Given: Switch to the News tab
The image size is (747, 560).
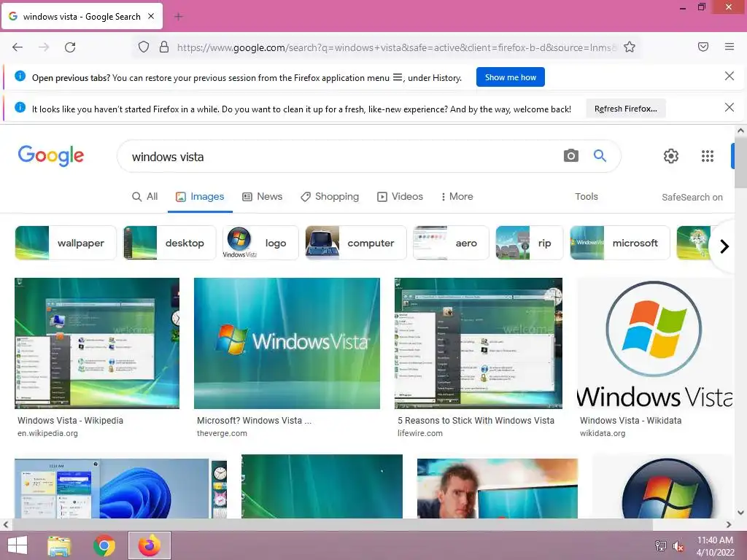Looking at the screenshot, I should click(263, 197).
